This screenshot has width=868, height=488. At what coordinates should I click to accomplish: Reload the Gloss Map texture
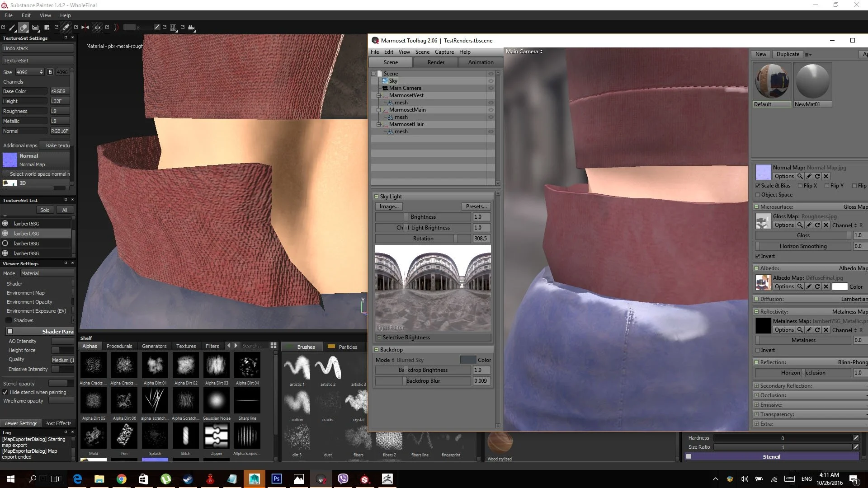coord(817,225)
